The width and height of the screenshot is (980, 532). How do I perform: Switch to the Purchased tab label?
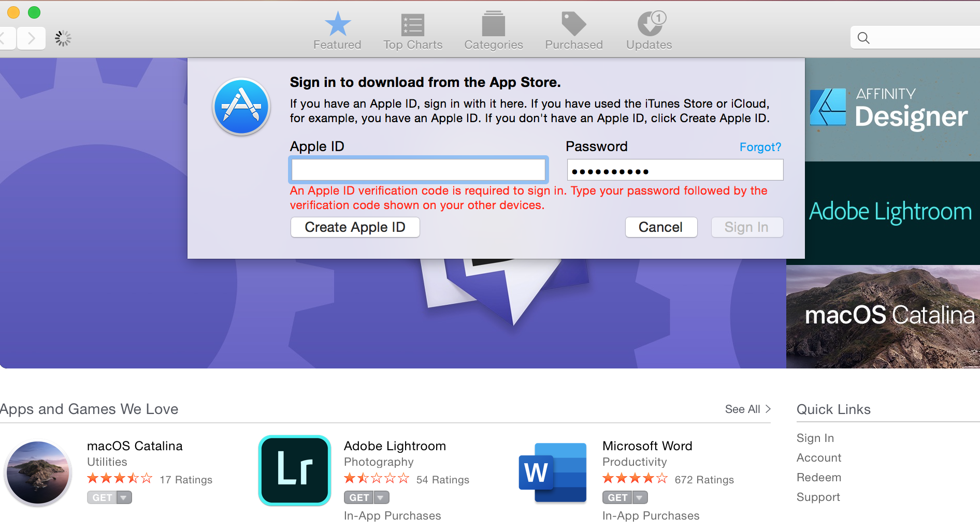pyautogui.click(x=574, y=45)
